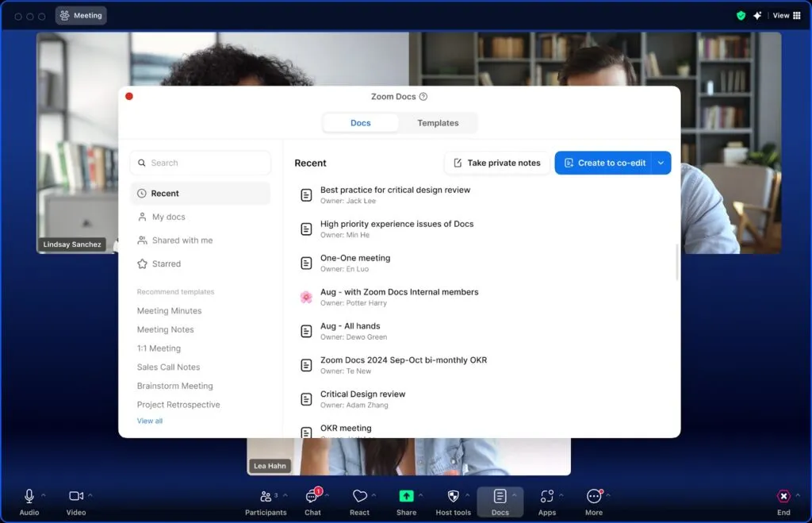The image size is (812, 523).
Task: Expand Audio options chevron
Action: (44, 495)
